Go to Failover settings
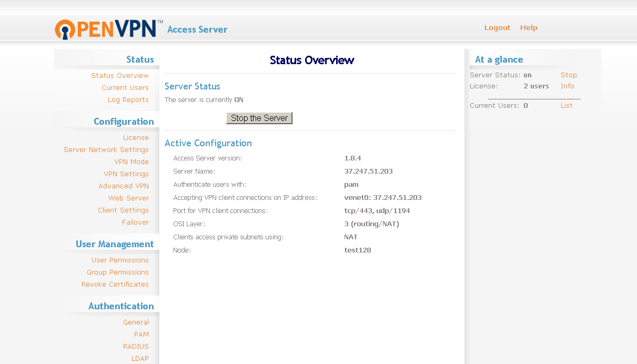 [136, 223]
